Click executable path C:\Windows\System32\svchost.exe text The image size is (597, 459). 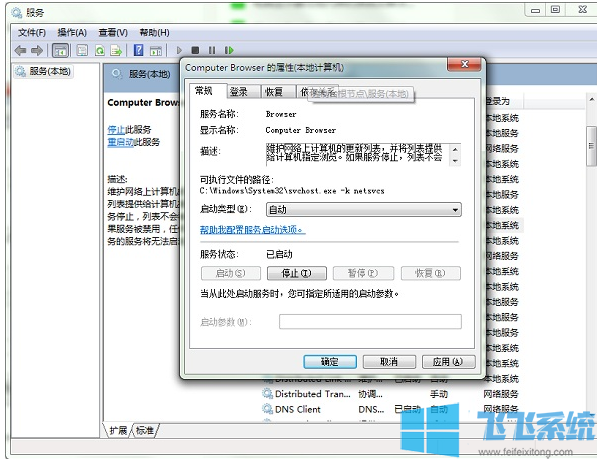click(292, 191)
